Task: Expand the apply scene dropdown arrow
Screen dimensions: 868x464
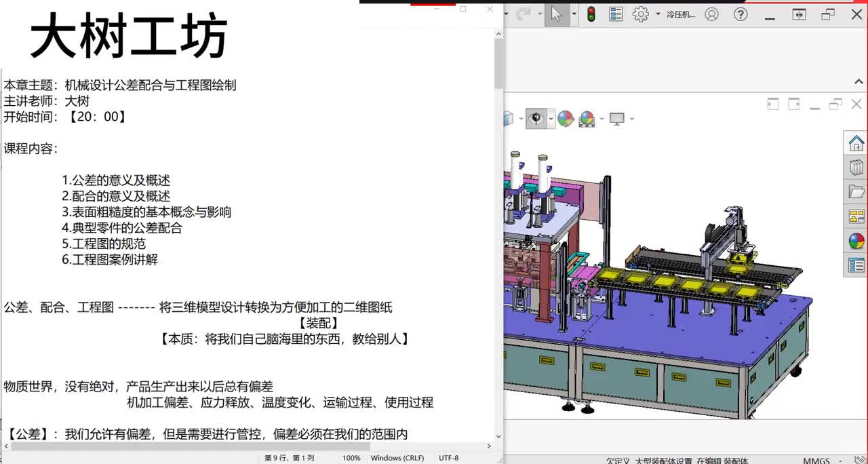Action: click(x=601, y=119)
